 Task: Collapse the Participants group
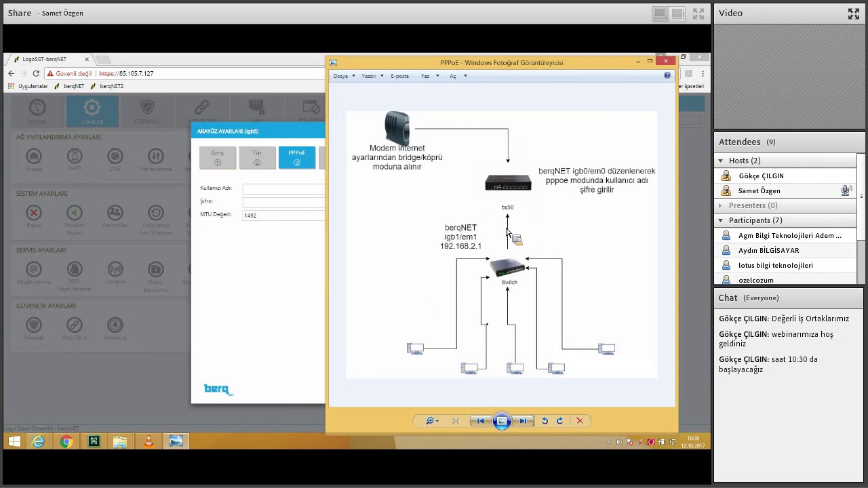tap(721, 220)
